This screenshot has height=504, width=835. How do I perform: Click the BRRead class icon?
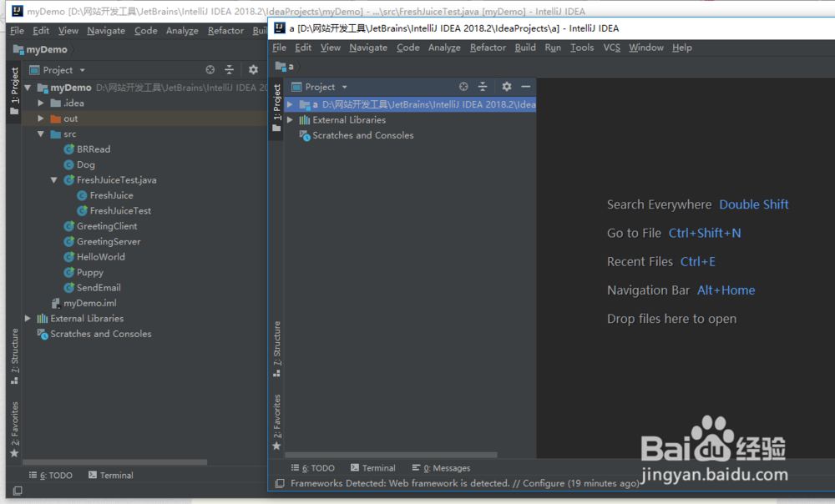[x=68, y=149]
